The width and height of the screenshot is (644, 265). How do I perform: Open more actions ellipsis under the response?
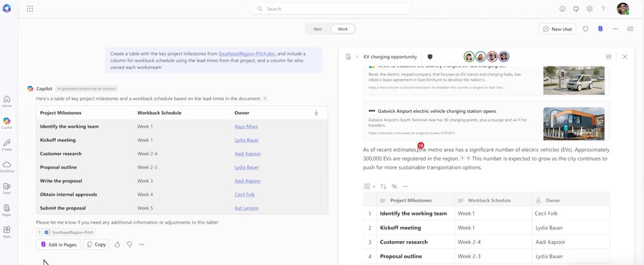tap(142, 244)
